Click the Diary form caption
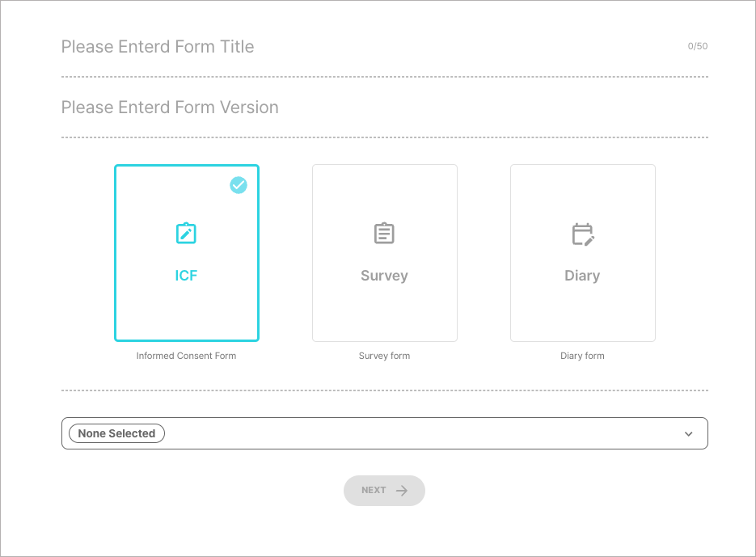This screenshot has height=557, width=756. click(582, 356)
